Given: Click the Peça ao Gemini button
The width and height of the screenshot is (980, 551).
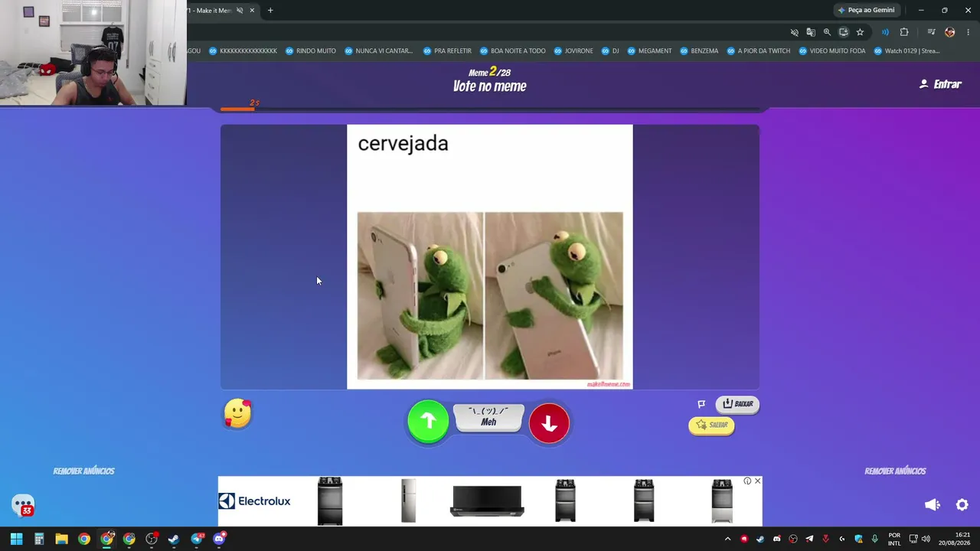Looking at the screenshot, I should tap(867, 11).
